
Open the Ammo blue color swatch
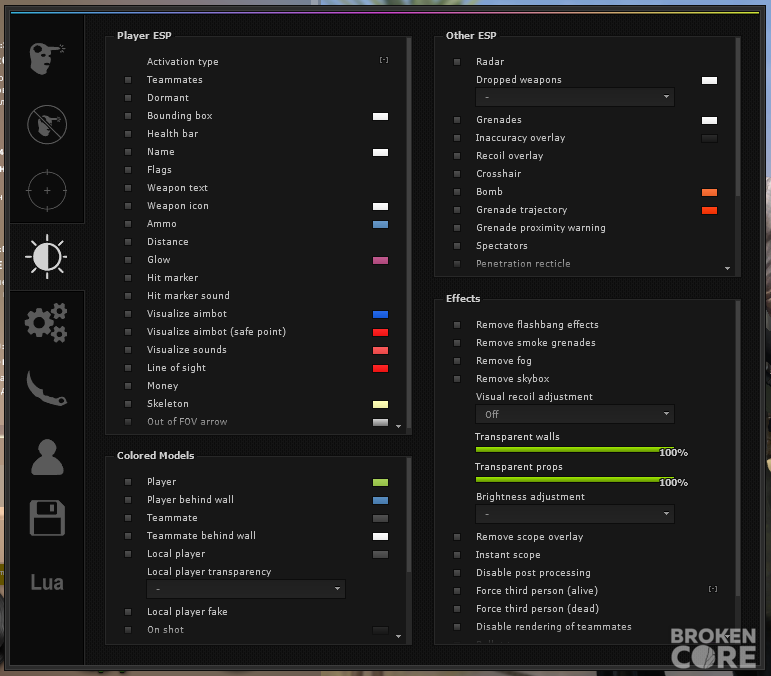tap(380, 224)
